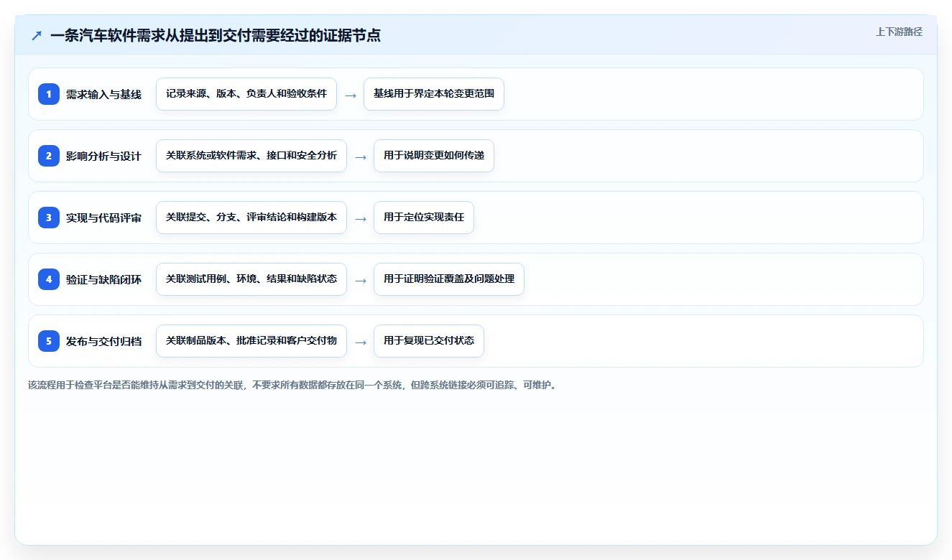The image size is (952, 560).
Task: Click the 基线用于界定本轮变更范围 box
Action: [434, 94]
